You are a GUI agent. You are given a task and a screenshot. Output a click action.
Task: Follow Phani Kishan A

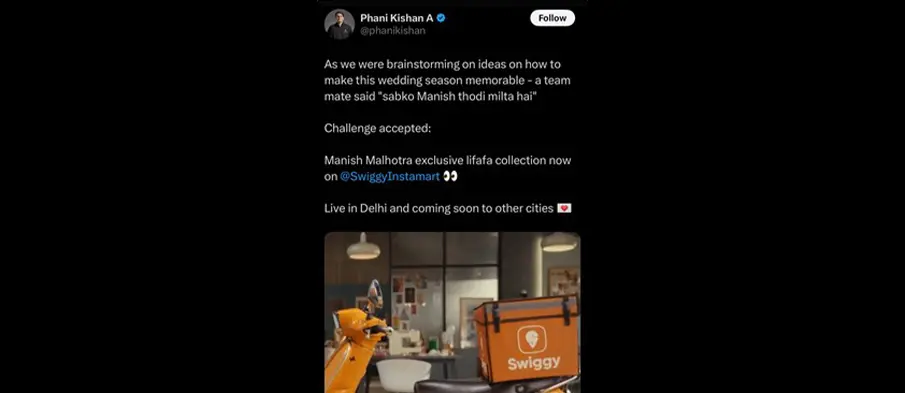(552, 18)
